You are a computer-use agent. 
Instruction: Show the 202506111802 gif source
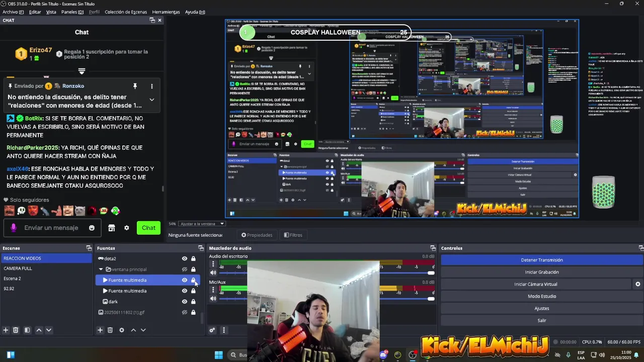point(185,312)
